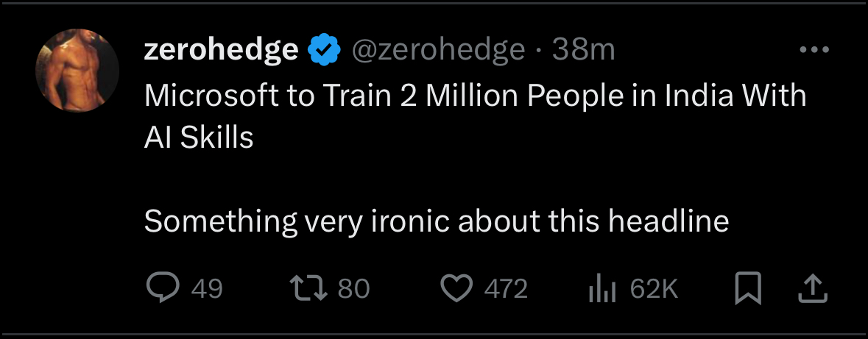868x339 pixels.
Task: Open analytics via the 62K views count
Action: point(654,289)
